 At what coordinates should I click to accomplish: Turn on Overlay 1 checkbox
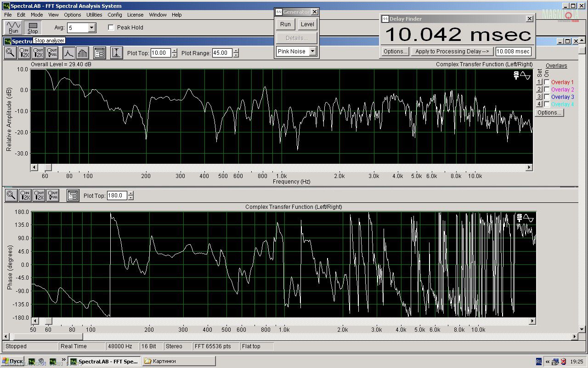point(547,82)
